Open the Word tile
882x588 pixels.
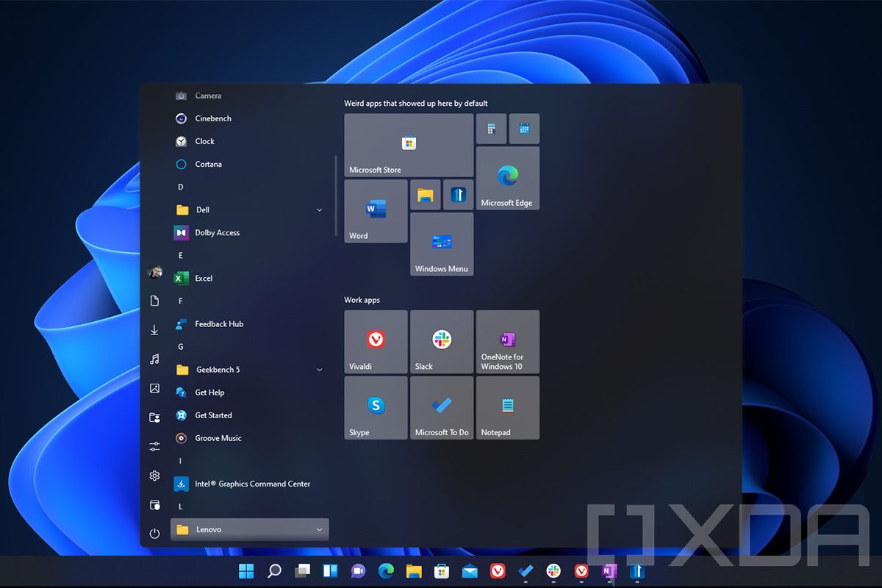[375, 211]
